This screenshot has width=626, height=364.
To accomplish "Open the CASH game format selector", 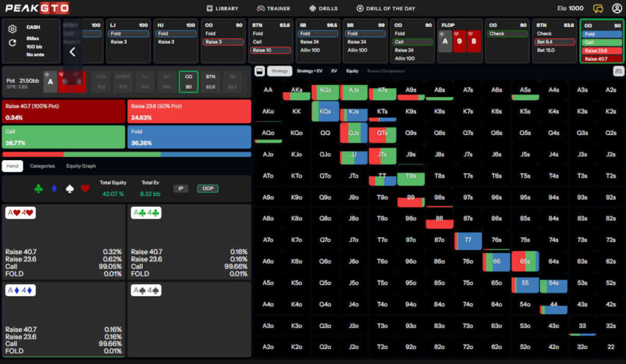I will [34, 27].
